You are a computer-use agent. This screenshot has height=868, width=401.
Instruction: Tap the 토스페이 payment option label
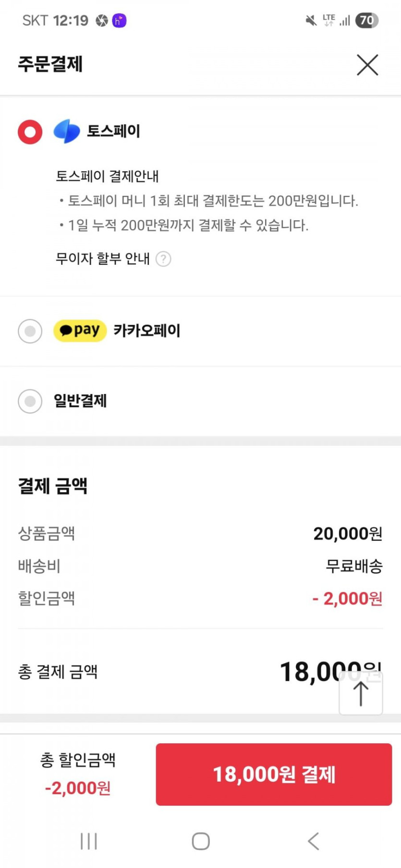(114, 131)
